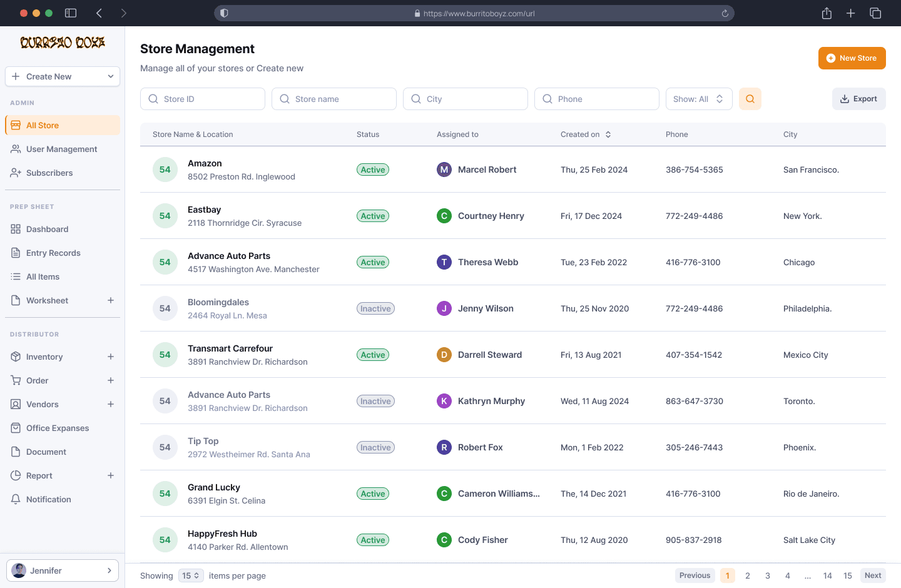Go to Next page
The height and width of the screenshot is (588, 901).
point(873,575)
